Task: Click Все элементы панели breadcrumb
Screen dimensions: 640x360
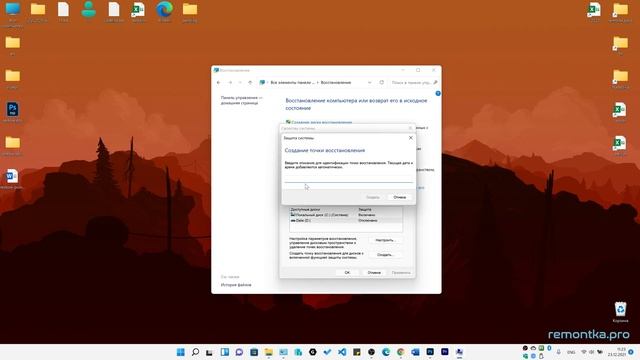Action: tap(293, 82)
